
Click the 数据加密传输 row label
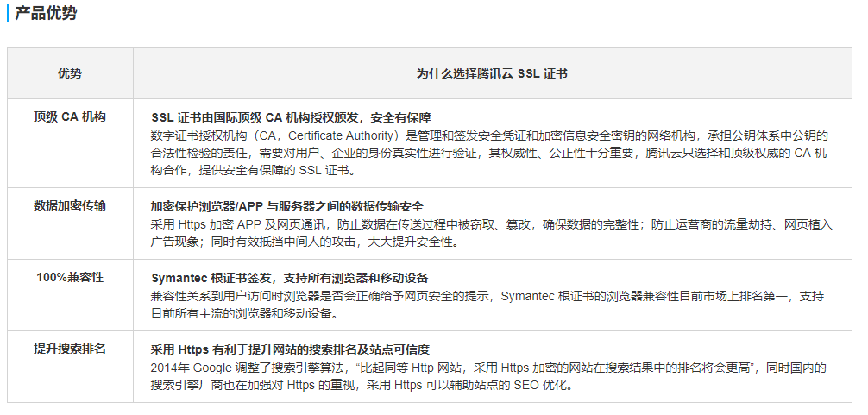pyautogui.click(x=70, y=206)
